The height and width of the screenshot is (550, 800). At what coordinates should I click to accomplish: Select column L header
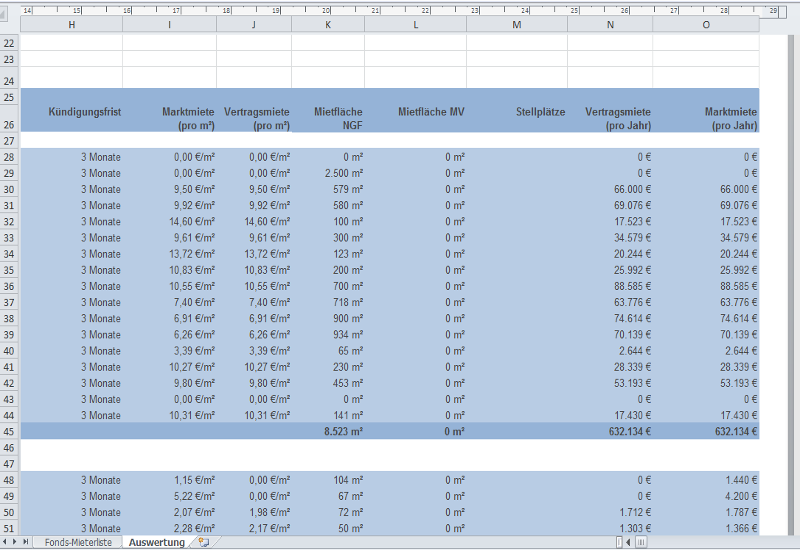click(x=415, y=24)
